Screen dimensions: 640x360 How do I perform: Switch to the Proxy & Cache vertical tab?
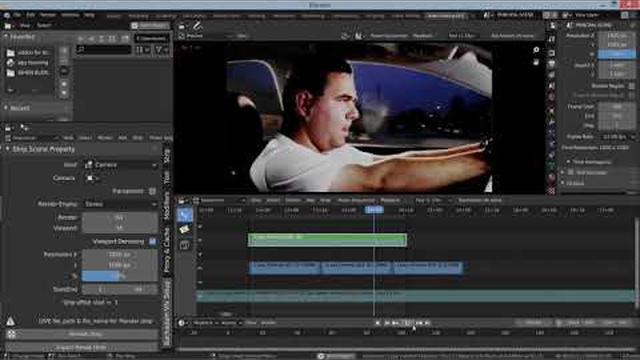click(x=167, y=250)
